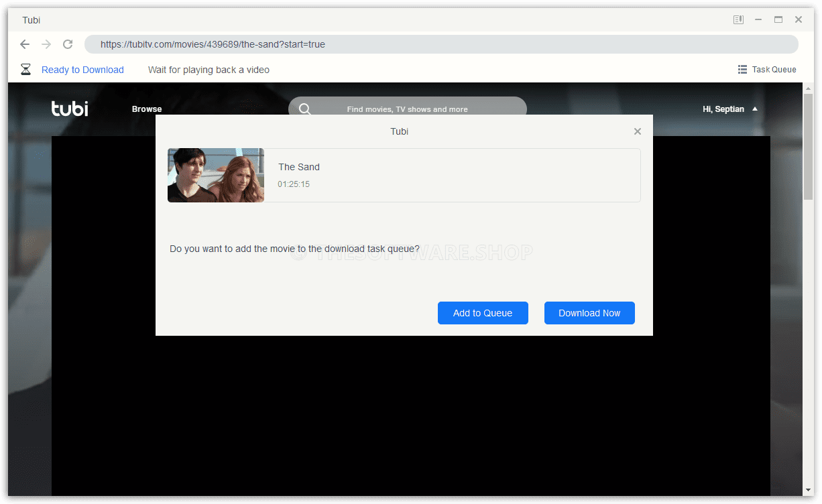Click the vertical page scrollbar thumb
The image size is (822, 504).
click(x=809, y=146)
